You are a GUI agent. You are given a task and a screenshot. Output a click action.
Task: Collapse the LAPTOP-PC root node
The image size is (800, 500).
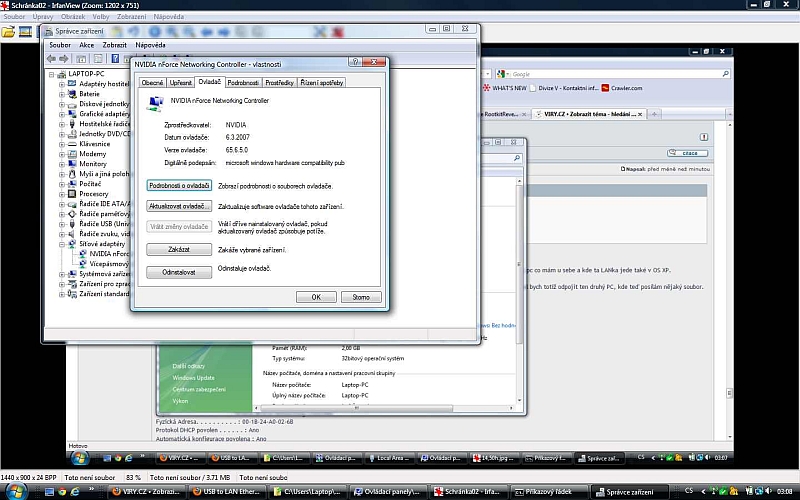[52, 74]
